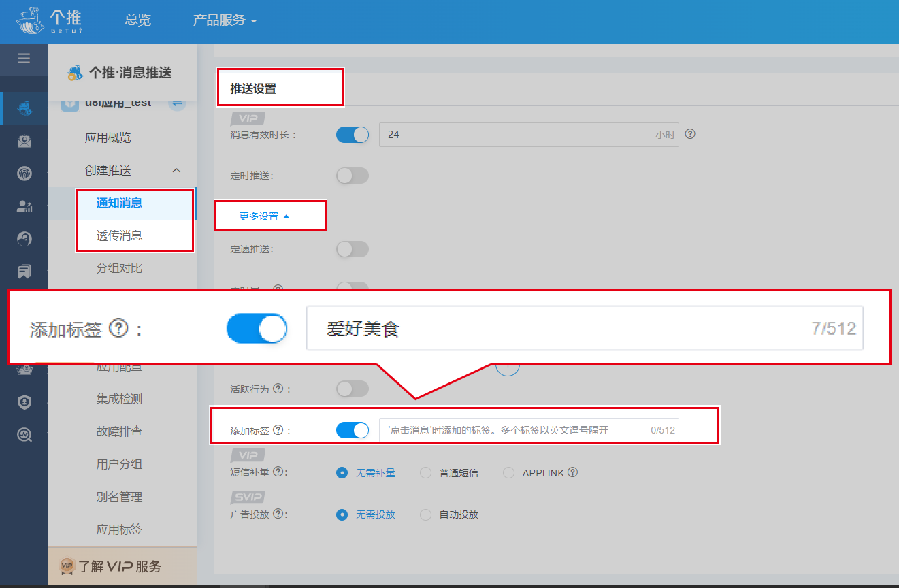
Task: Click help icon next to APPLINK
Action: [572, 472]
